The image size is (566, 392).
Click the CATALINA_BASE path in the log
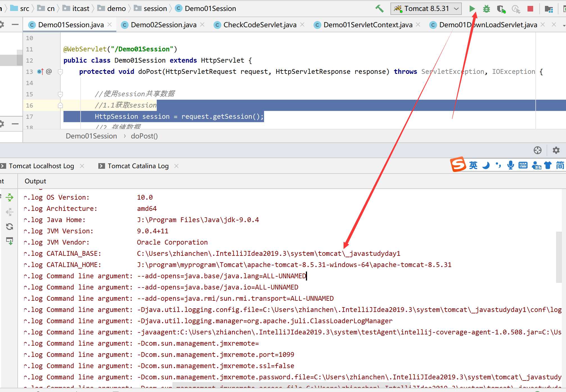(x=269, y=254)
